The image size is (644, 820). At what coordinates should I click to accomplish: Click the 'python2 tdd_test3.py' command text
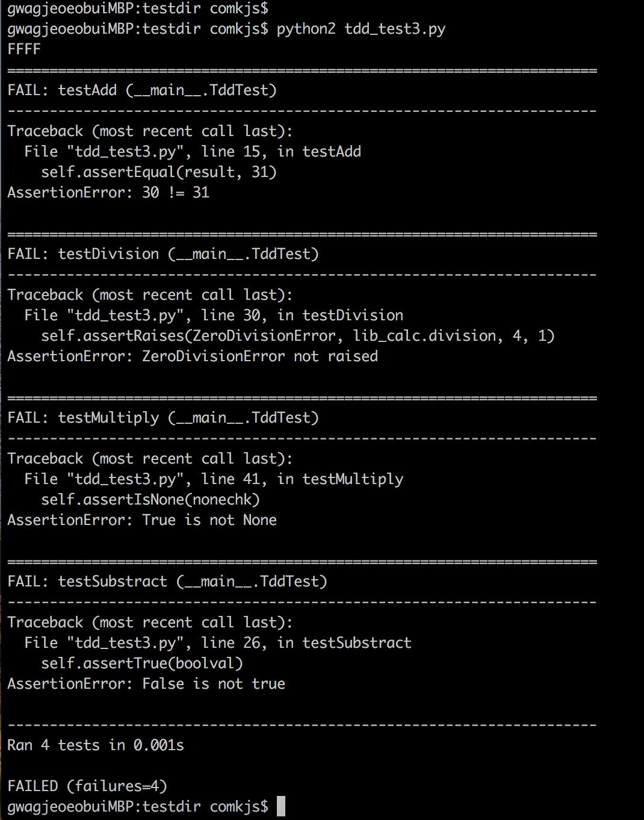tap(361, 29)
